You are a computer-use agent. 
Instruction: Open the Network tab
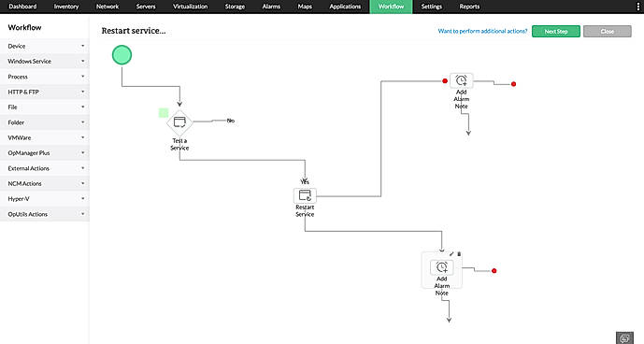(x=107, y=7)
